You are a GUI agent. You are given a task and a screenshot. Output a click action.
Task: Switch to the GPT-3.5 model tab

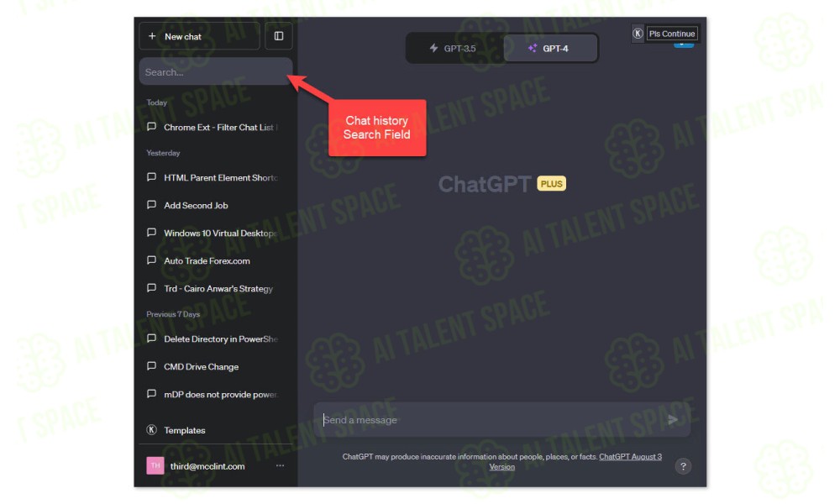click(454, 48)
